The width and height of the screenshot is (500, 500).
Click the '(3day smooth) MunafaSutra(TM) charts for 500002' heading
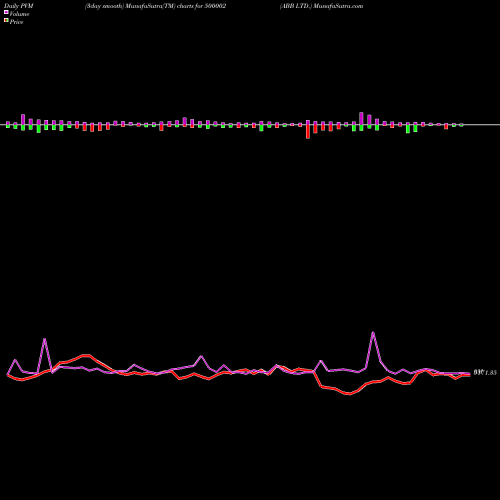point(155,6)
